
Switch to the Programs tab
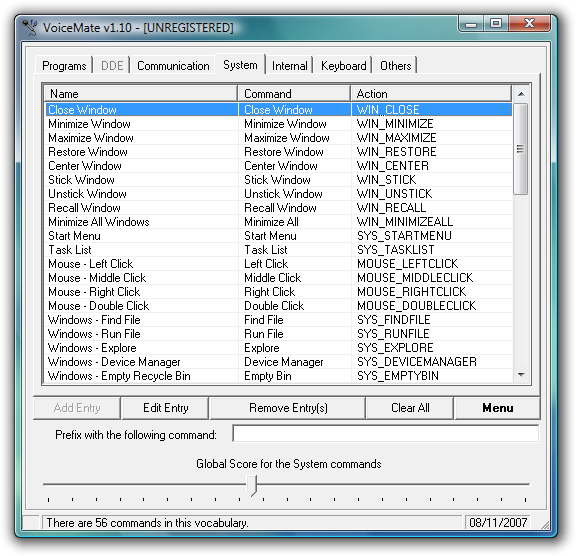tap(64, 66)
